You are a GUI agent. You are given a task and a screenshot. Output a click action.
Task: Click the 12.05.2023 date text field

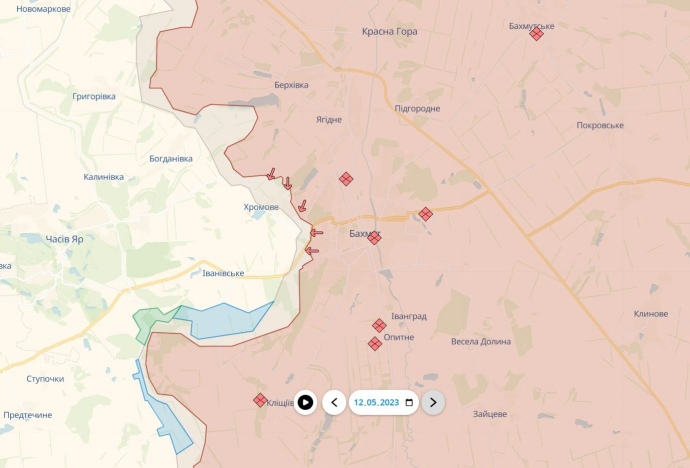point(383,402)
